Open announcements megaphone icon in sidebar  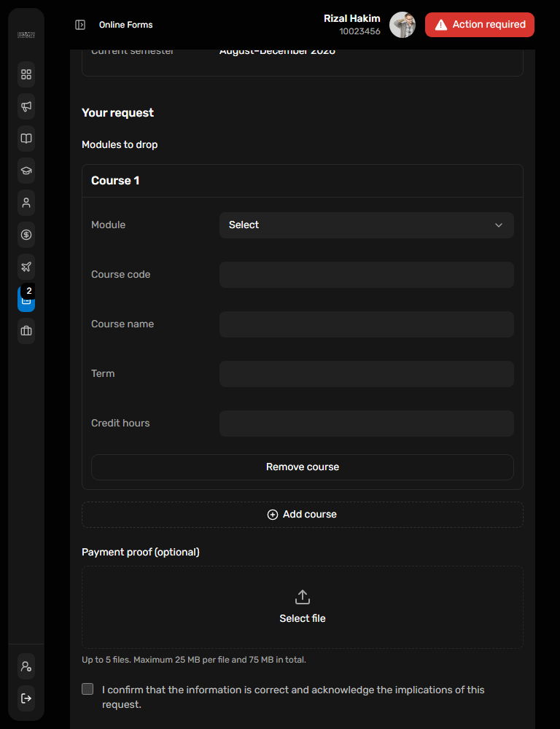point(26,106)
